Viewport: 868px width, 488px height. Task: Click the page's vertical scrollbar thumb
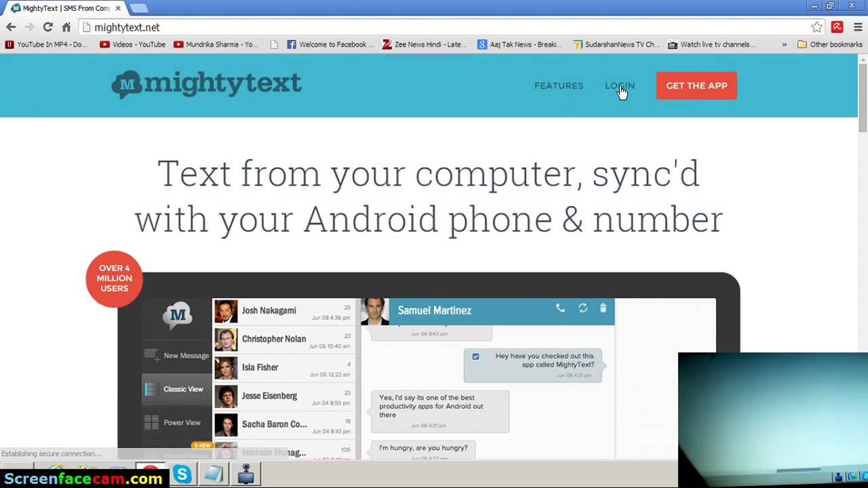point(863,98)
